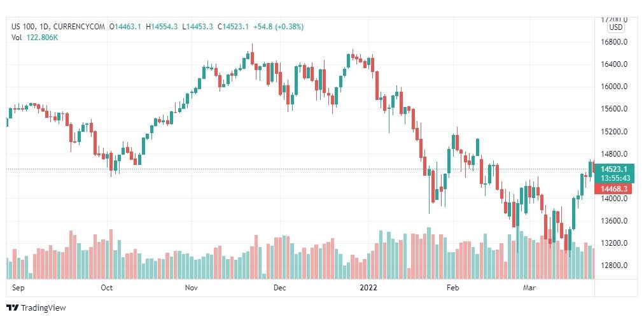This screenshot has width=644, height=319.
Task: Click the Nov time axis marker
Action: point(192,288)
